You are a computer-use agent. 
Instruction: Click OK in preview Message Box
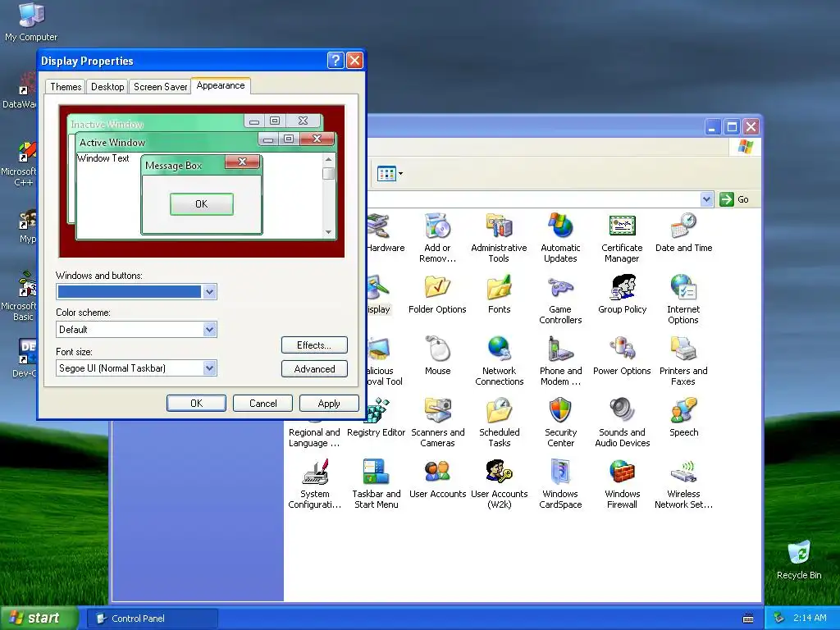[x=202, y=204]
